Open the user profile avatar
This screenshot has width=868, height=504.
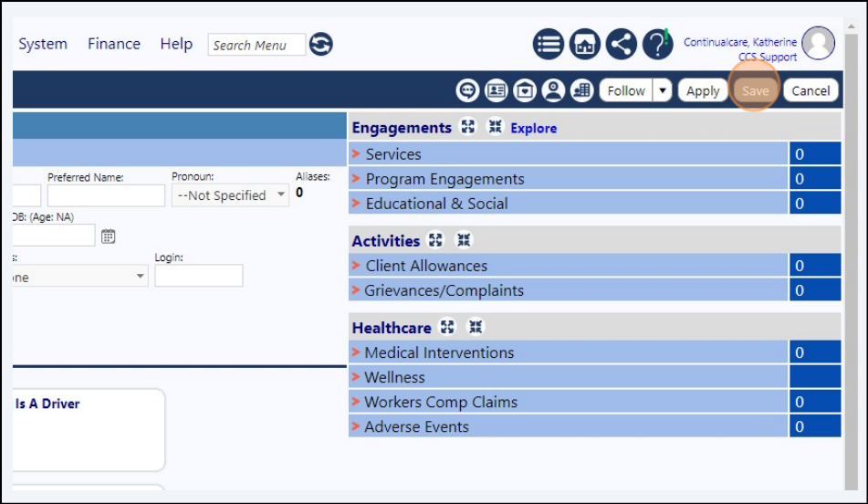[x=818, y=43]
